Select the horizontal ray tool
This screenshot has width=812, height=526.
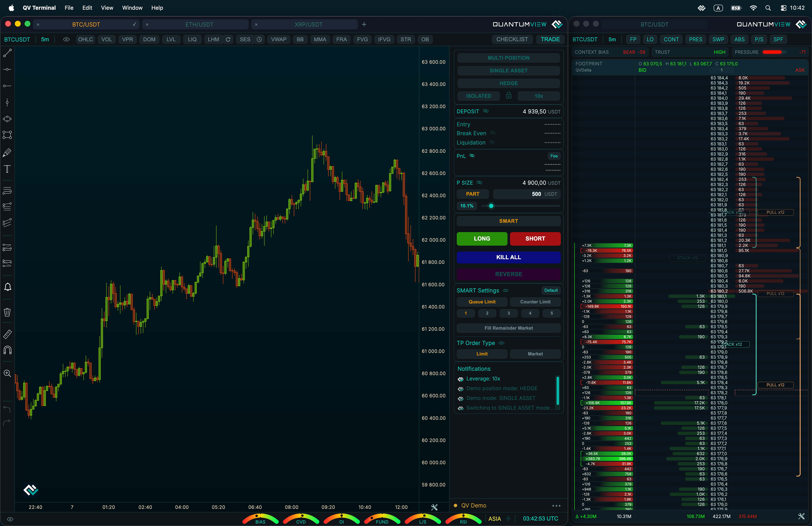(x=7, y=86)
